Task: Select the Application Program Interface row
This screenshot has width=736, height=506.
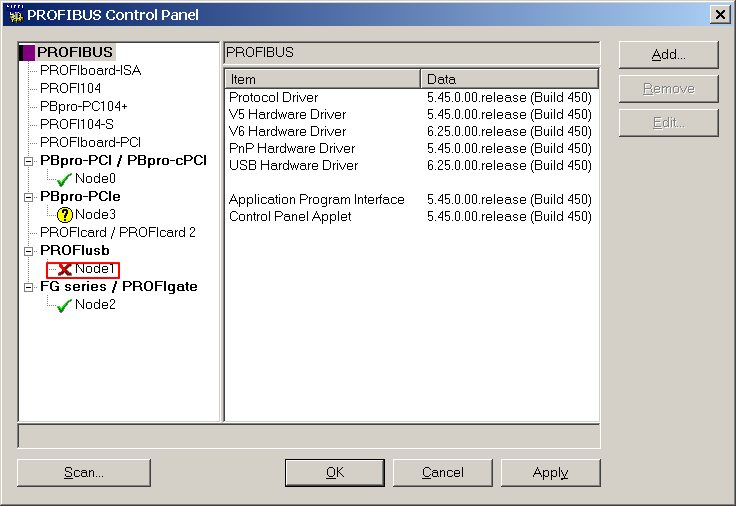Action: click(411, 199)
